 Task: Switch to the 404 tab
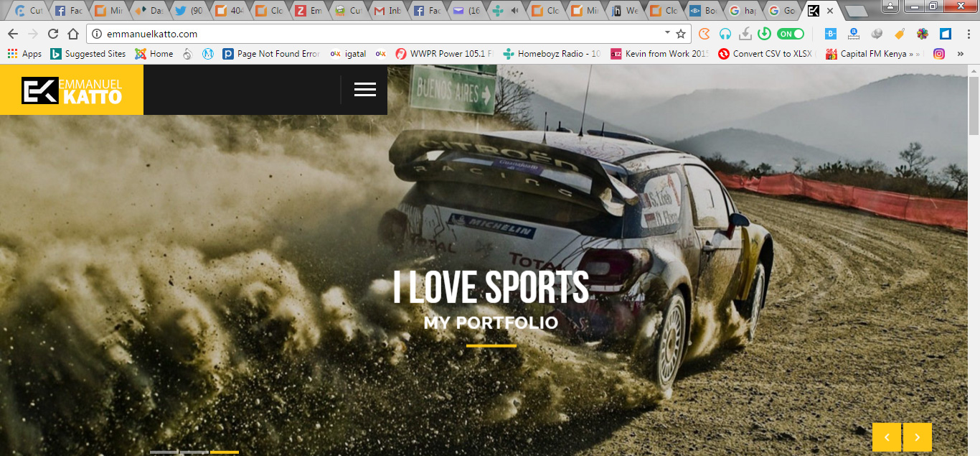tap(229, 11)
